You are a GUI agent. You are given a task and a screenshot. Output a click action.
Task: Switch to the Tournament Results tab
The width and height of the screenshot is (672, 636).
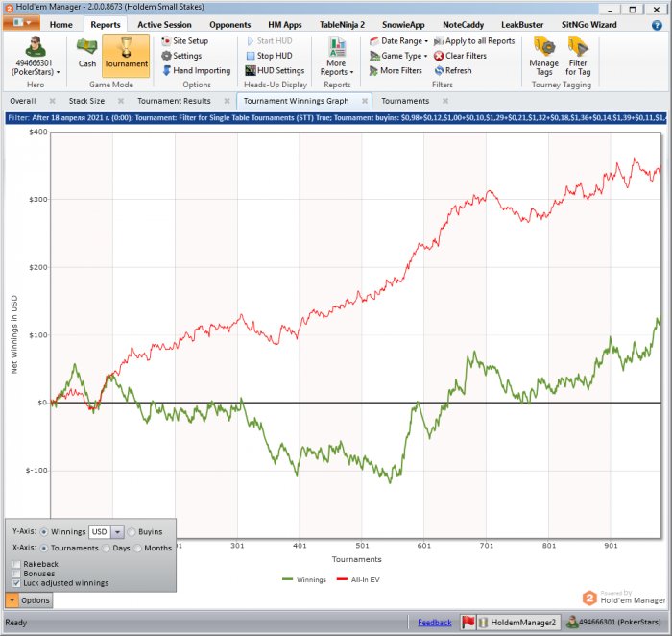[174, 101]
